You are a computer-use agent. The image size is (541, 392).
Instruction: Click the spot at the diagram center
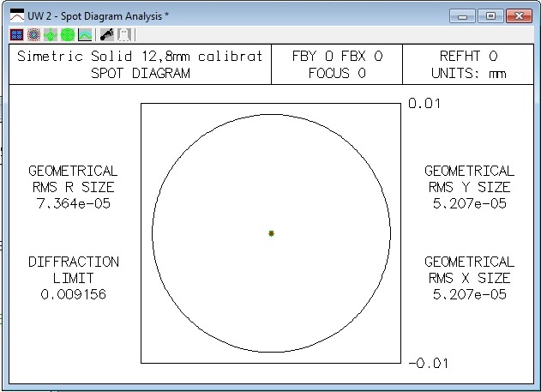[x=271, y=233]
